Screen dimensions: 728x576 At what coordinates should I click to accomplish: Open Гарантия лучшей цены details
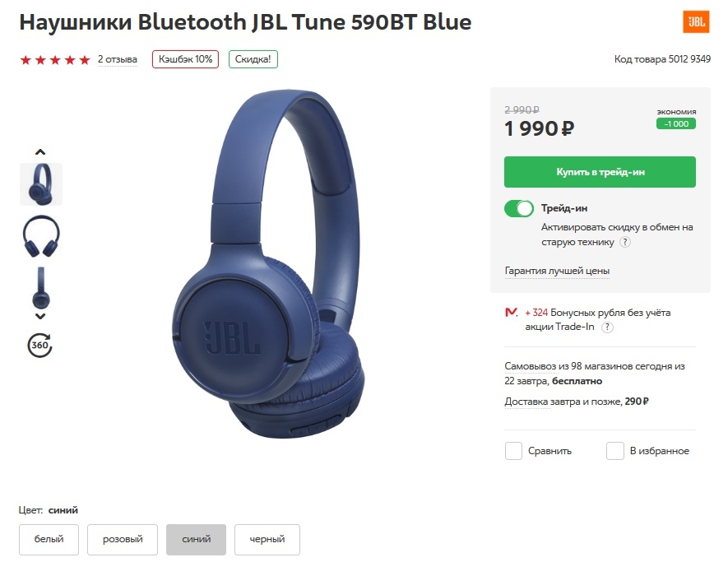pos(557,271)
